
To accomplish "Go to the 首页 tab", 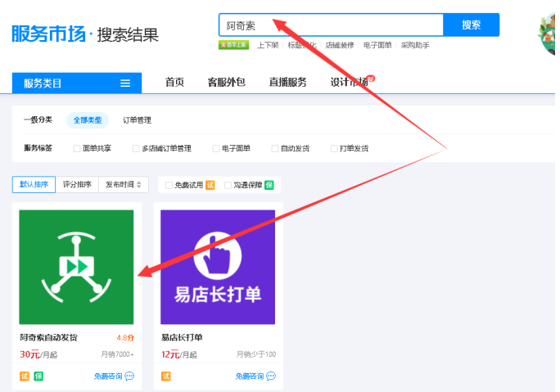I will click(x=174, y=82).
